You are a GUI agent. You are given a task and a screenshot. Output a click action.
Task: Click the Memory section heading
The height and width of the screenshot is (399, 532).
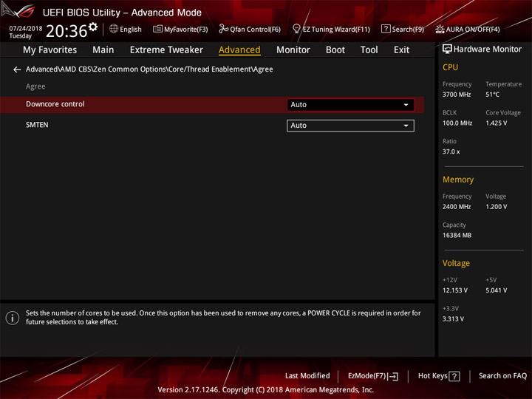pyautogui.click(x=458, y=180)
